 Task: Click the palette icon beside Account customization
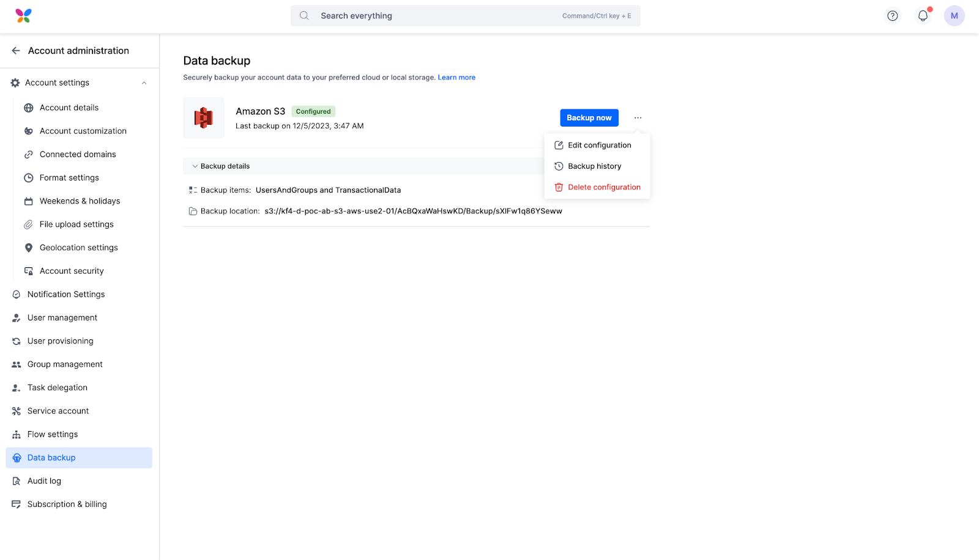click(29, 131)
